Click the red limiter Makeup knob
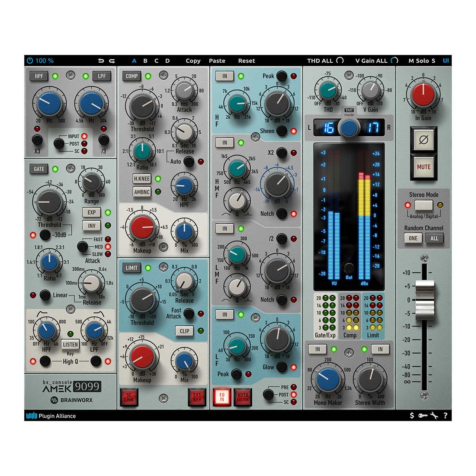The width and height of the screenshot is (476, 476). click(142, 357)
